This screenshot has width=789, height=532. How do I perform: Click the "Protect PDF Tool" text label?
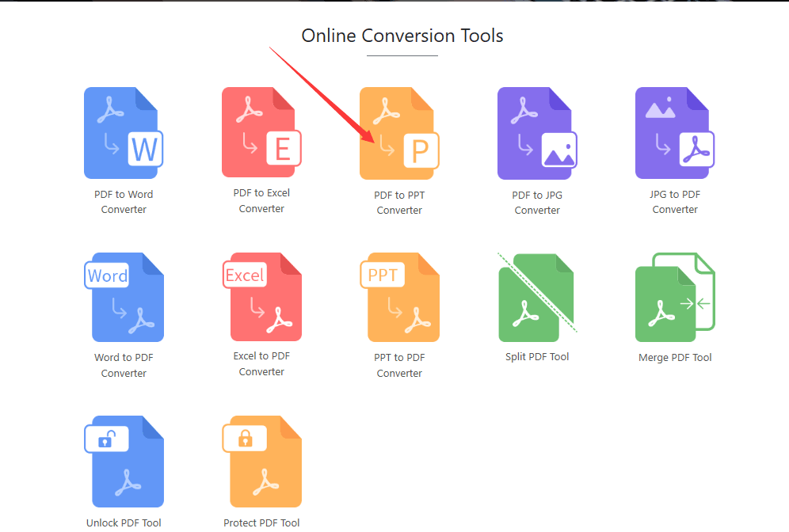point(261,522)
